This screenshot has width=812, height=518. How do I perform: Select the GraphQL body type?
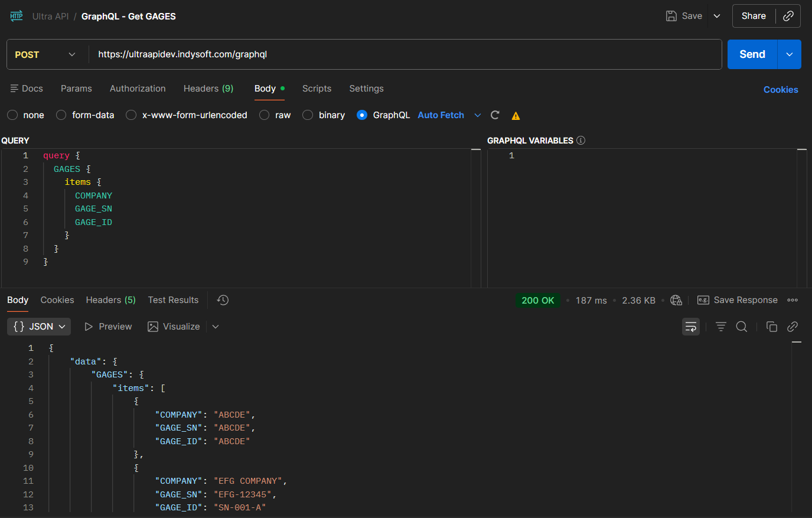coord(362,115)
